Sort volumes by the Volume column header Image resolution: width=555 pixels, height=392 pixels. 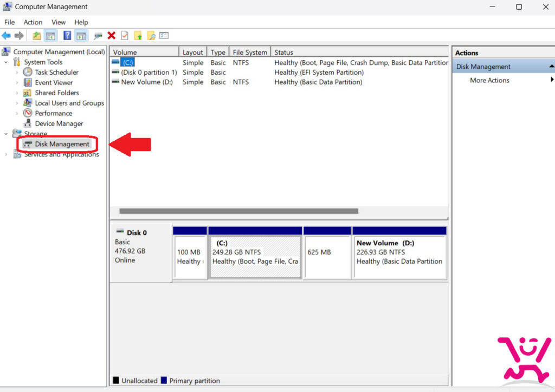(144, 52)
